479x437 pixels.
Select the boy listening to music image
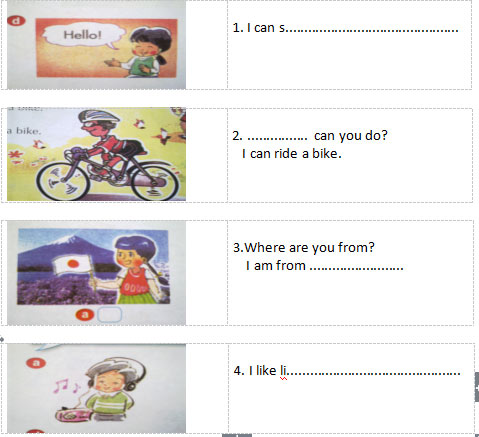pyautogui.click(x=96, y=388)
